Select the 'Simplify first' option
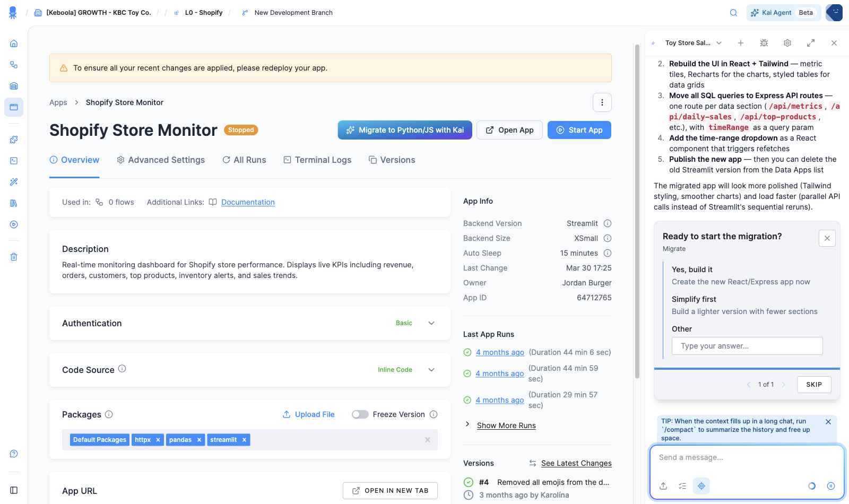The image size is (849, 504). tap(747, 305)
